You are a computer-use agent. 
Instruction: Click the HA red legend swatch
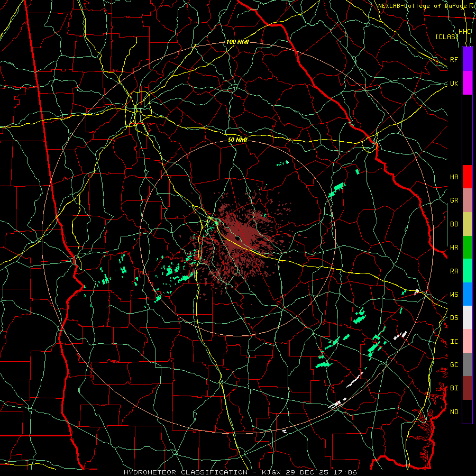tap(467, 177)
